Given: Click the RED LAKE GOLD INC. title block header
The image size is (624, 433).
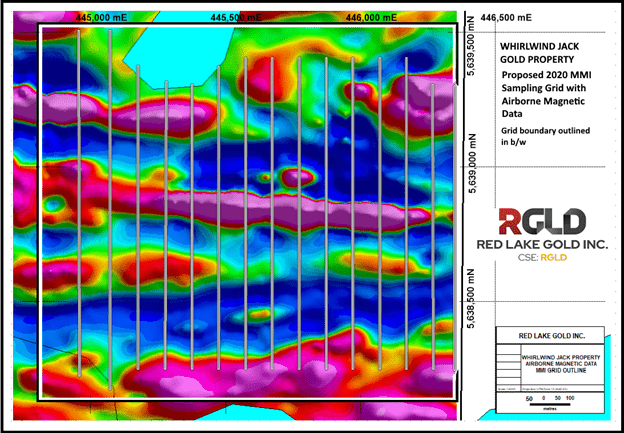Looking at the screenshot, I should pyautogui.click(x=552, y=336).
